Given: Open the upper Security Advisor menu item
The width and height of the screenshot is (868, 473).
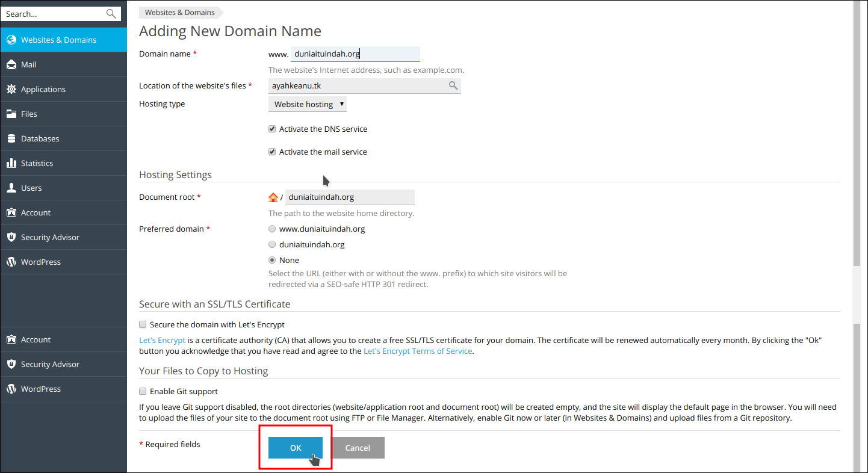Looking at the screenshot, I should click(x=63, y=237).
